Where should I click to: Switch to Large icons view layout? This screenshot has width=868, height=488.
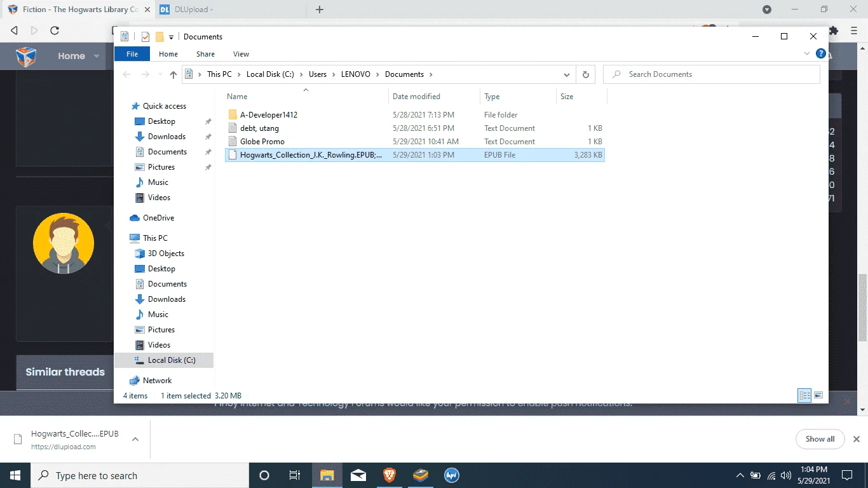point(818,395)
